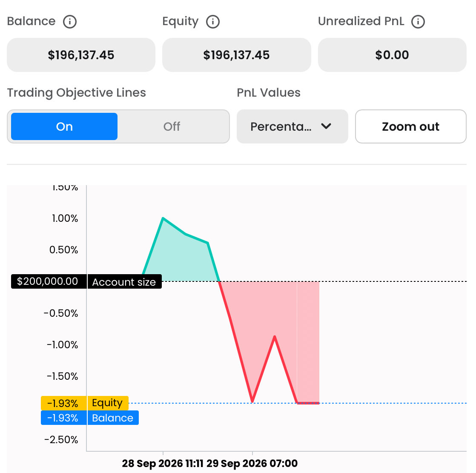Click the blue -1.93% balance value tag
476x473 pixels.
click(64, 418)
